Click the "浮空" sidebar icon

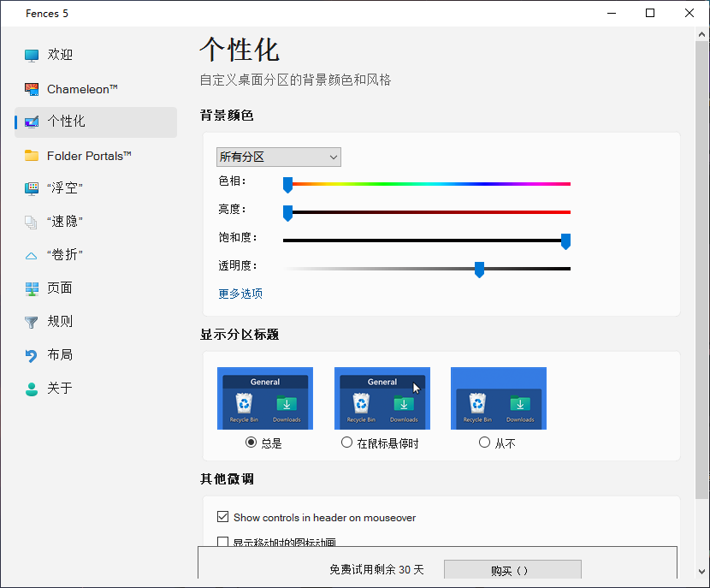tap(32, 188)
